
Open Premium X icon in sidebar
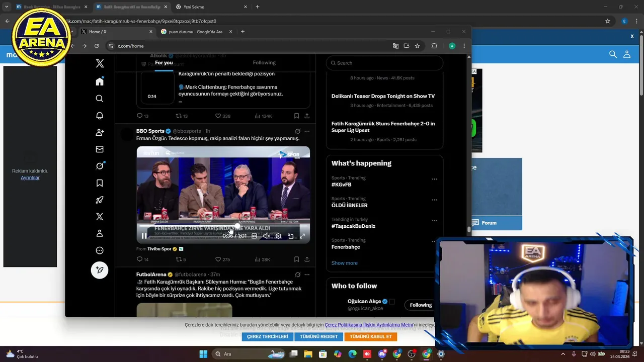(100, 217)
